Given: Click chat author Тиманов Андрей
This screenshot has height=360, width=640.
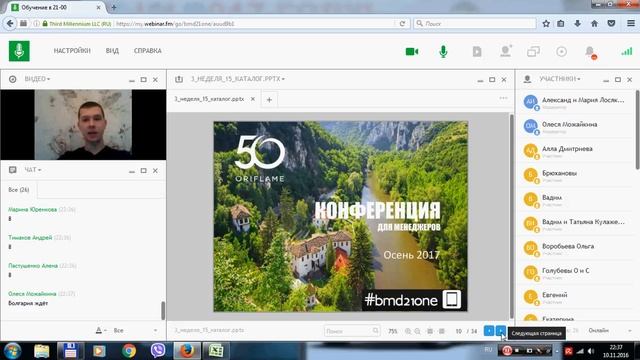Looking at the screenshot, I should (30, 238).
